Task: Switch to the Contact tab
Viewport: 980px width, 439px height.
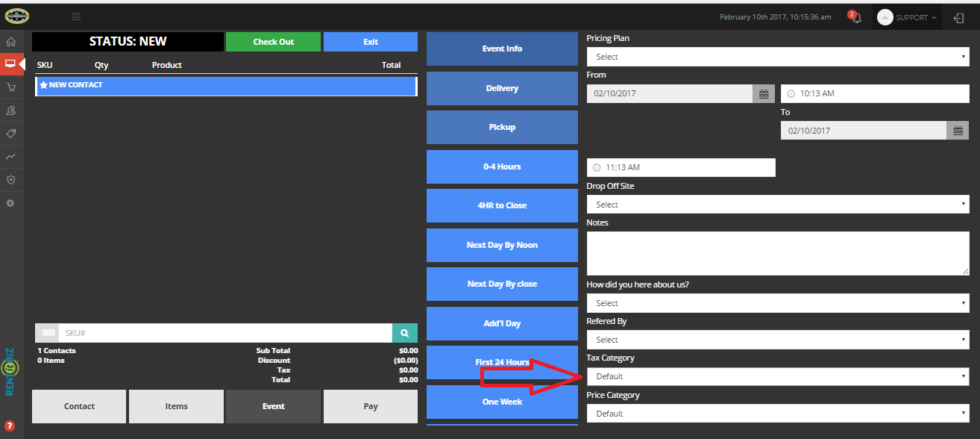Action: [x=79, y=406]
